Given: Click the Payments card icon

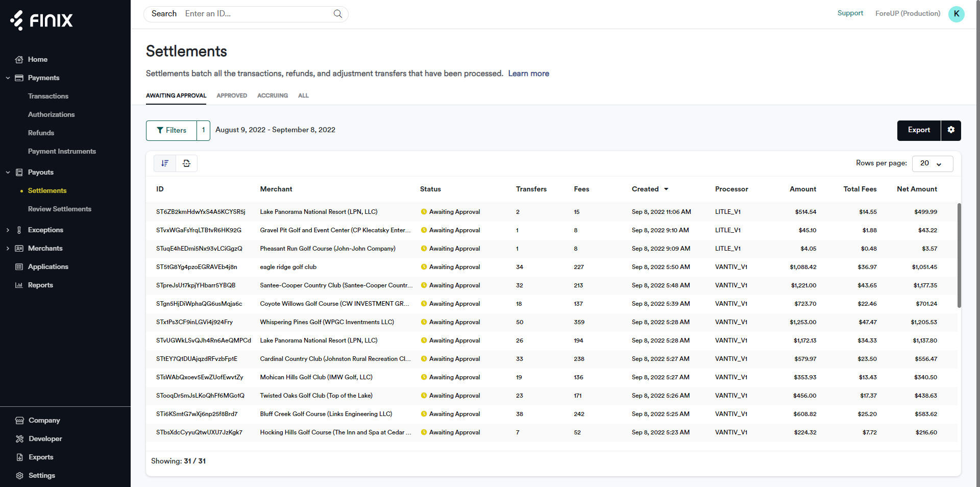Looking at the screenshot, I should [19, 78].
